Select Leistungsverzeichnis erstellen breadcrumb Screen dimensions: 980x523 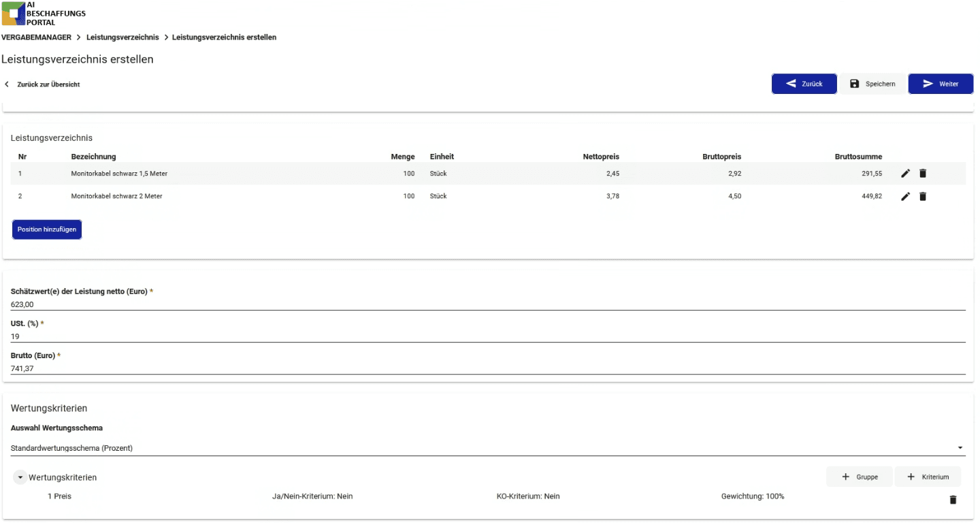tap(224, 37)
